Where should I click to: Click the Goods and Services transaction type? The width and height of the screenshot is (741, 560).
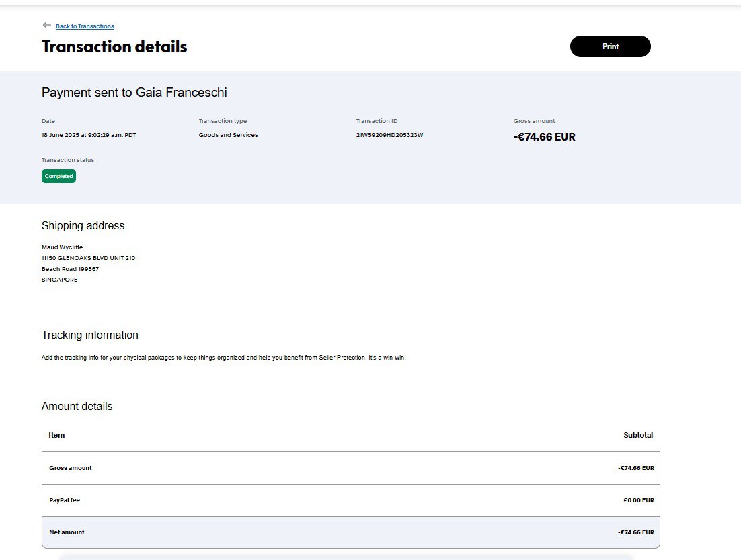pyautogui.click(x=228, y=135)
